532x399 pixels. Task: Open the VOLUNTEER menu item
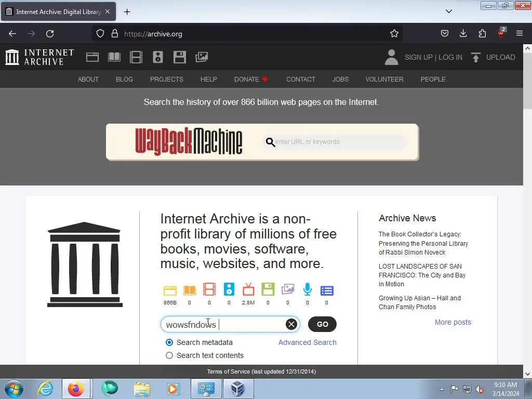coord(384,79)
